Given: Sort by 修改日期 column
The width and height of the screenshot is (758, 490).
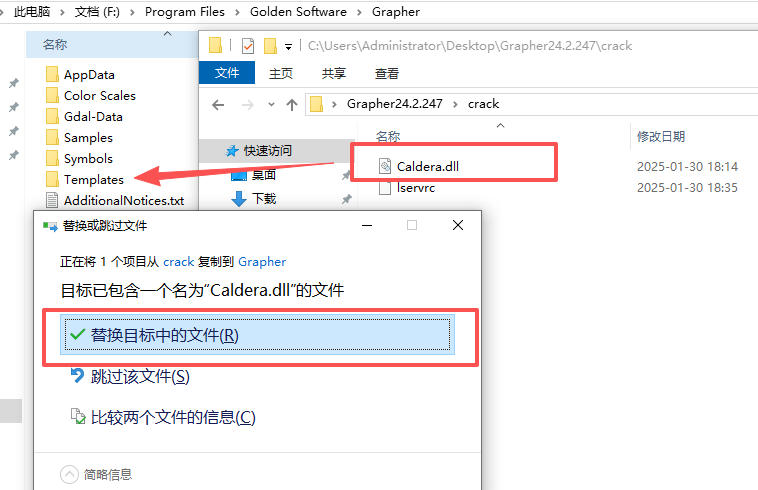Looking at the screenshot, I should coord(661,136).
